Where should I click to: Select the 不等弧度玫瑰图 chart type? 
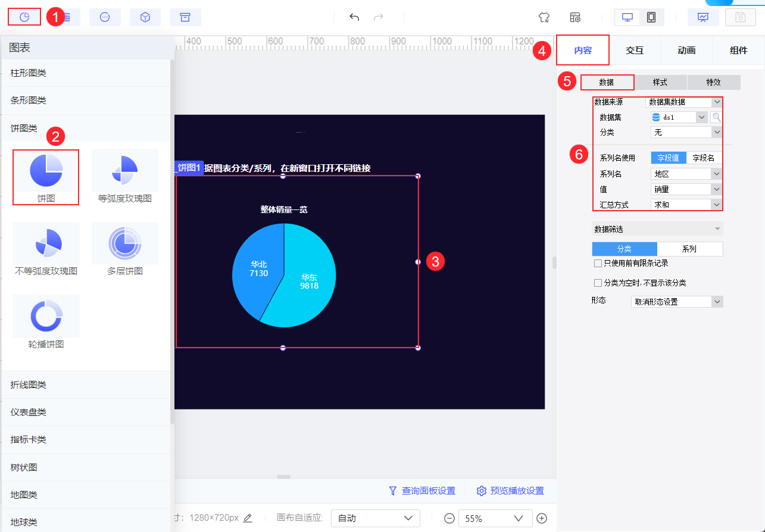pyautogui.click(x=46, y=250)
